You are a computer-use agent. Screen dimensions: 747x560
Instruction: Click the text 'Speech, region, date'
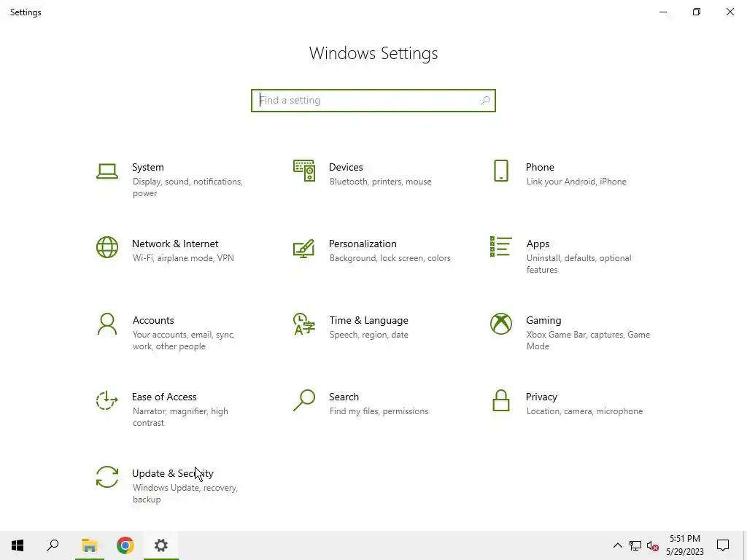[x=368, y=335]
